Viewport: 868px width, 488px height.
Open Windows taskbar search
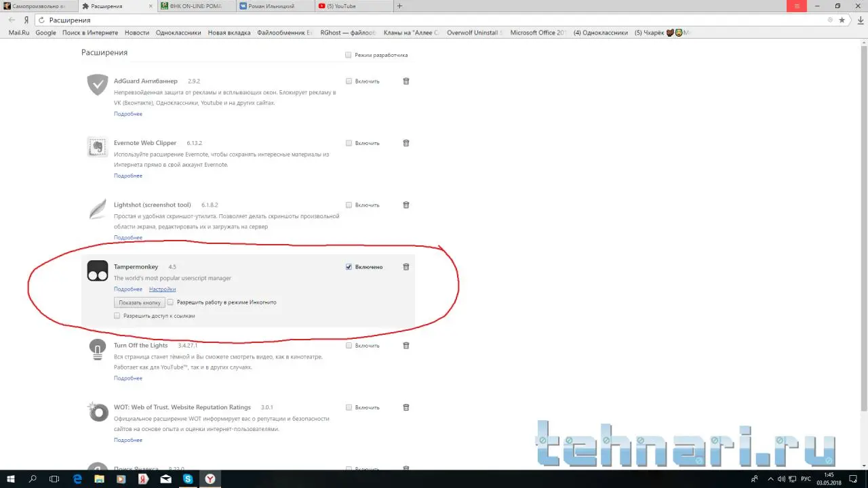[x=33, y=479]
